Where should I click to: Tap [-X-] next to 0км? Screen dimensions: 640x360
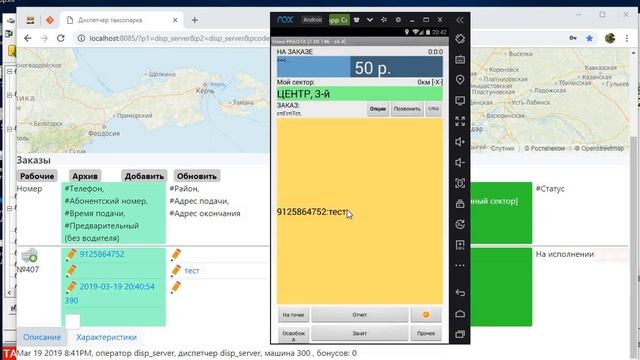[436, 82]
